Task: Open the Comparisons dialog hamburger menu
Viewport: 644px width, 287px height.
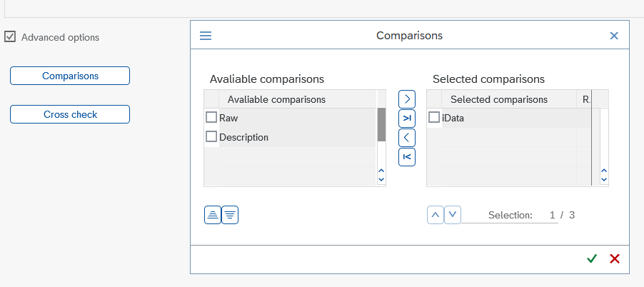Action: point(206,36)
